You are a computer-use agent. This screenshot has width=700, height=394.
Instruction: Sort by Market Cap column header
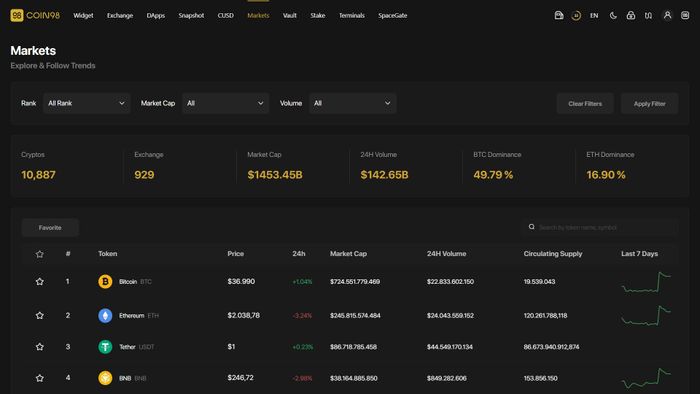(x=348, y=253)
